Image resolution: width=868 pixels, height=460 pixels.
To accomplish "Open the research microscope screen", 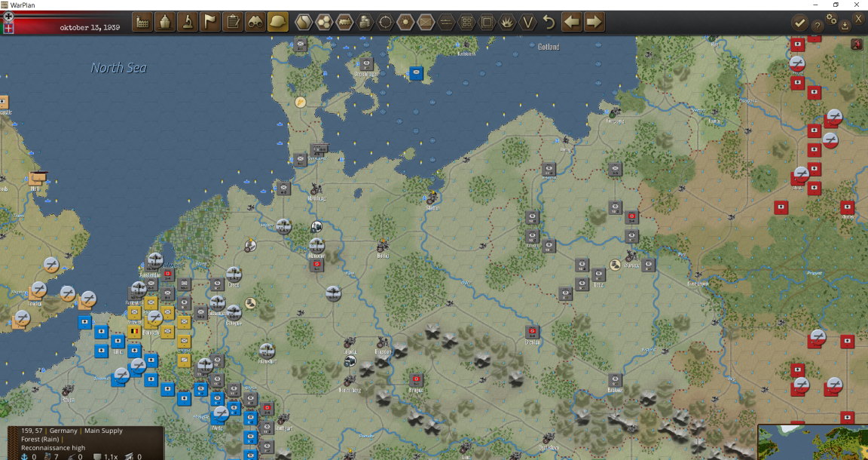I will pos(188,23).
